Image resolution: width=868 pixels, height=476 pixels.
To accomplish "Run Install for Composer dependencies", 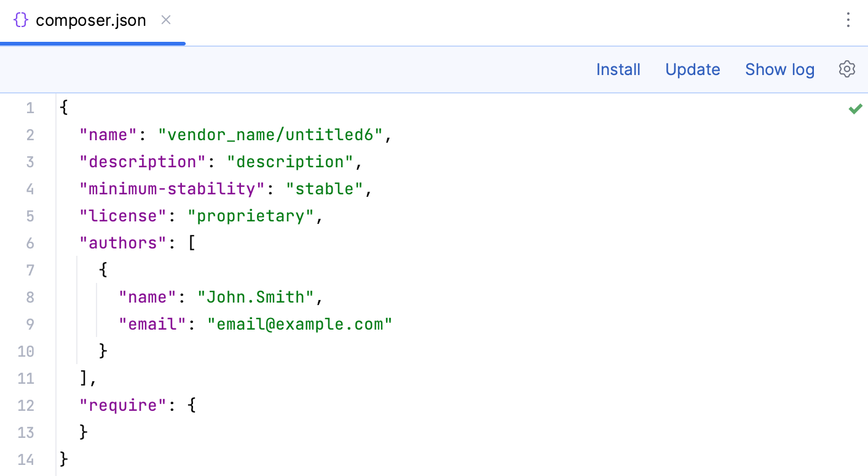I will (x=618, y=69).
